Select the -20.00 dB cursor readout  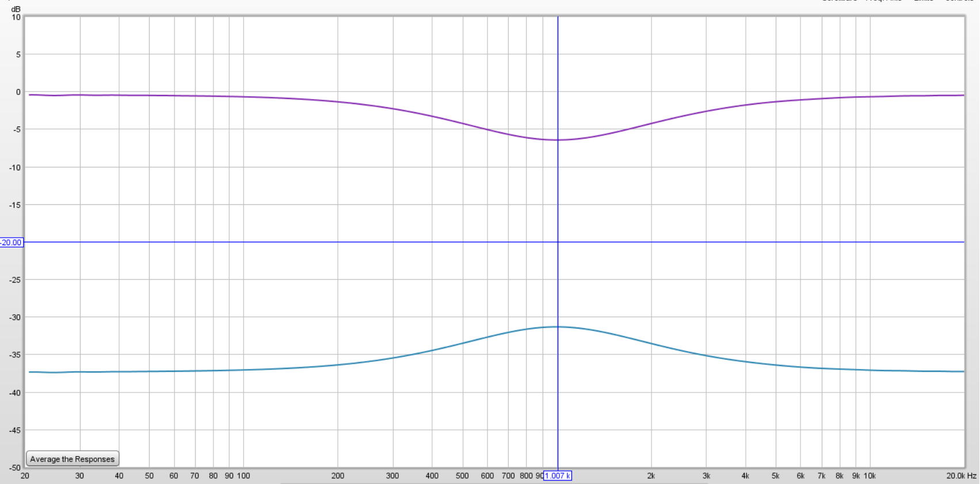[11, 242]
